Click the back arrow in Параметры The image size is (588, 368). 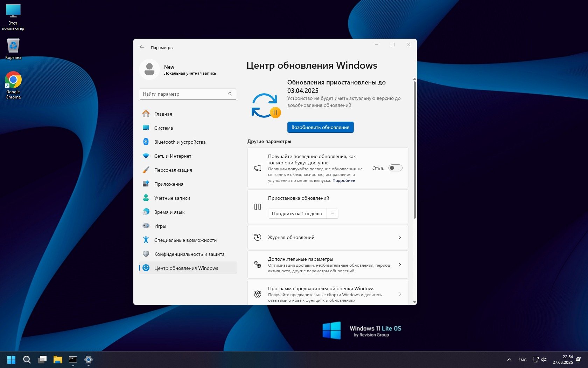[141, 47]
